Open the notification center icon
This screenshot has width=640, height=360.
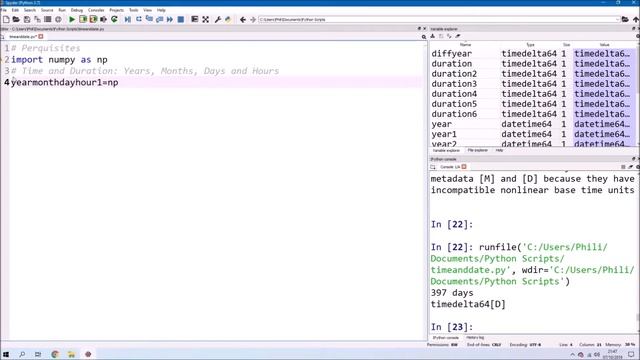pyautogui.click(x=631, y=354)
